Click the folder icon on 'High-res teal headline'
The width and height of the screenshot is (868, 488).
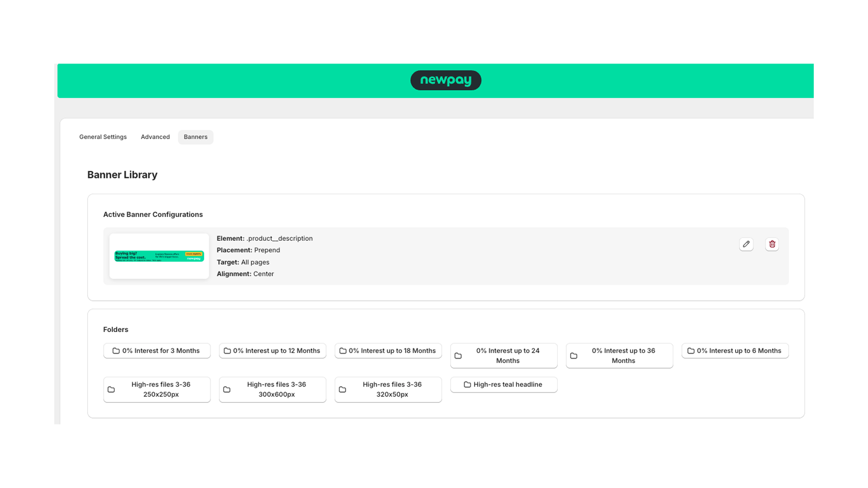click(468, 384)
